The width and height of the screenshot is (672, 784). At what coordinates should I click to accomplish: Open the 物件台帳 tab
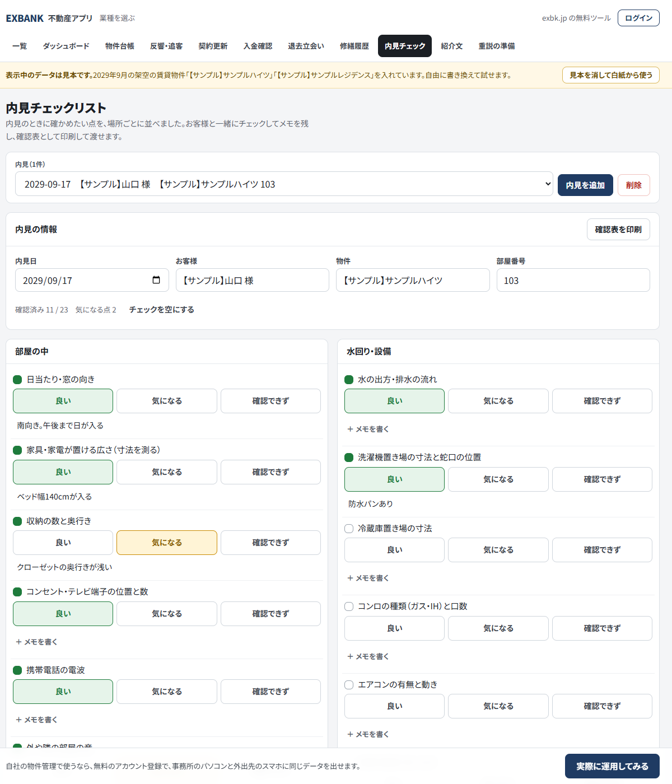click(120, 46)
